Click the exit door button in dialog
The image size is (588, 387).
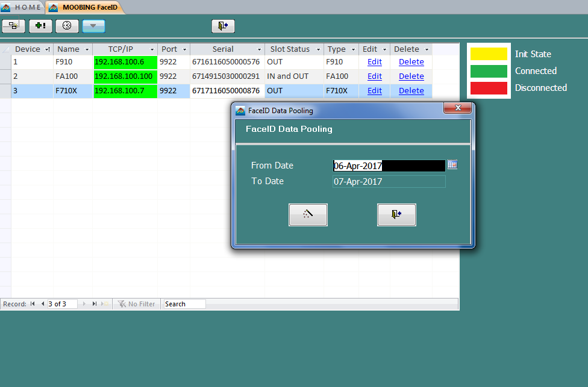(396, 215)
